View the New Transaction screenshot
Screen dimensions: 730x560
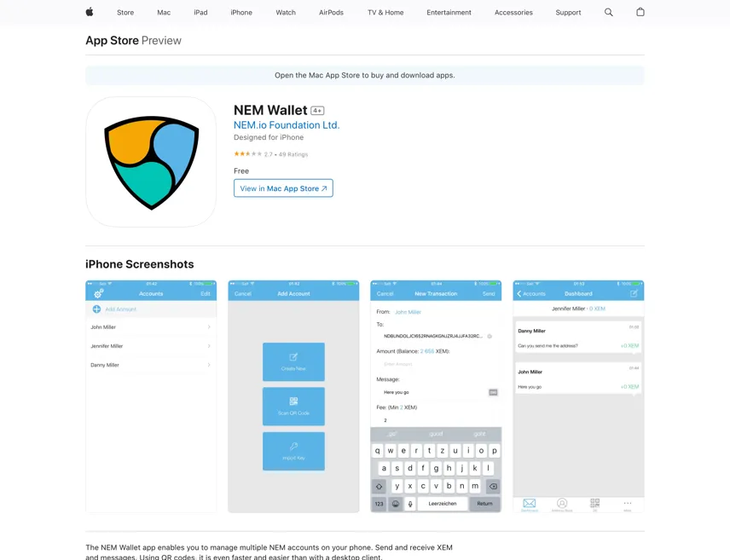(437, 396)
